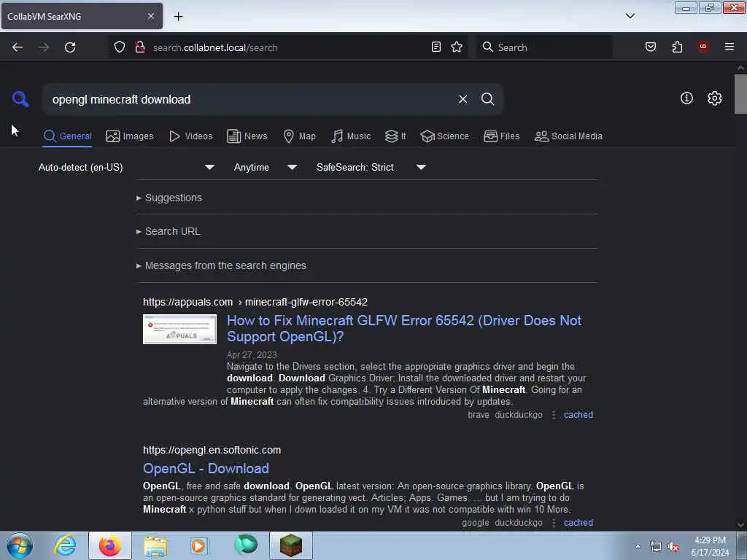Screen dimensions: 747x560
Task: Reload the current page
Action: point(70,47)
